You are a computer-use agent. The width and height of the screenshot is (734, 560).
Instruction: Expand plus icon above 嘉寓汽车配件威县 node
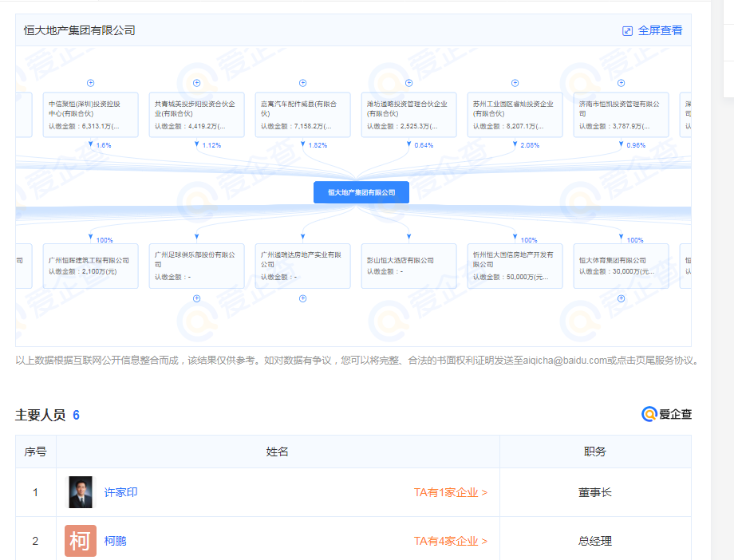click(302, 83)
